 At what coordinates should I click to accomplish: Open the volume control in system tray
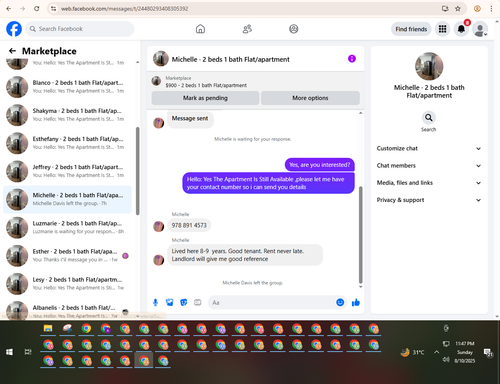[446, 360]
